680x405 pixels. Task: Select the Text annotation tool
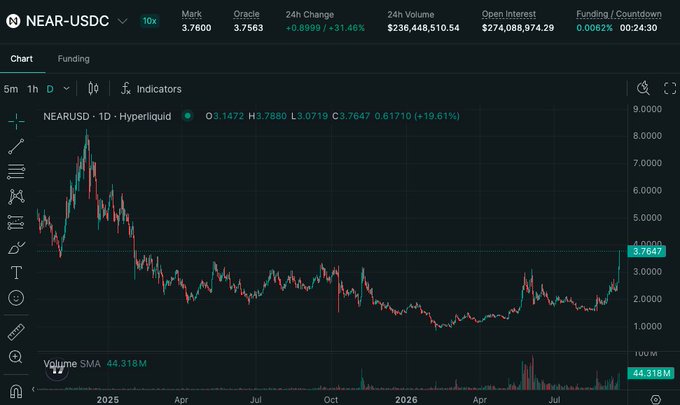[x=16, y=273]
